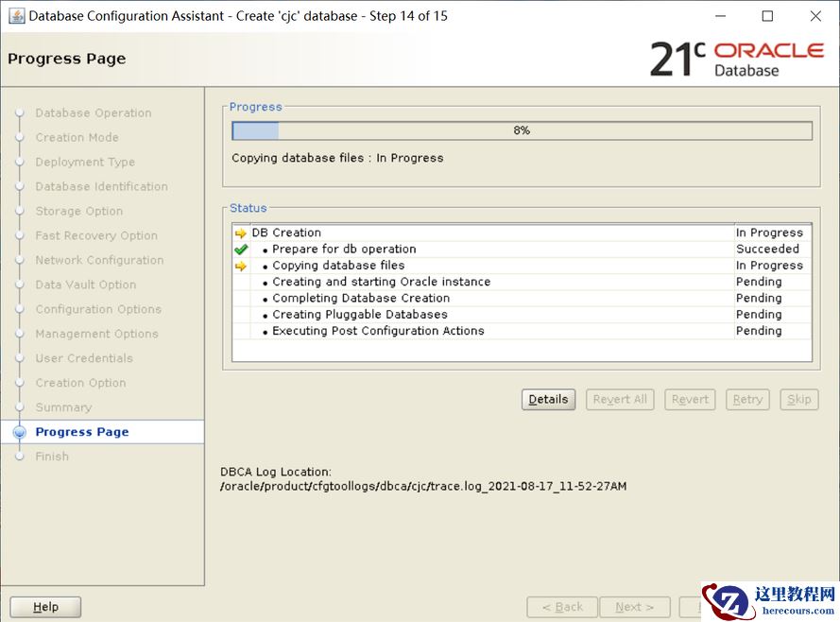This screenshot has height=622, width=840.
Task: Select Data Vault Option step
Action: pos(86,285)
